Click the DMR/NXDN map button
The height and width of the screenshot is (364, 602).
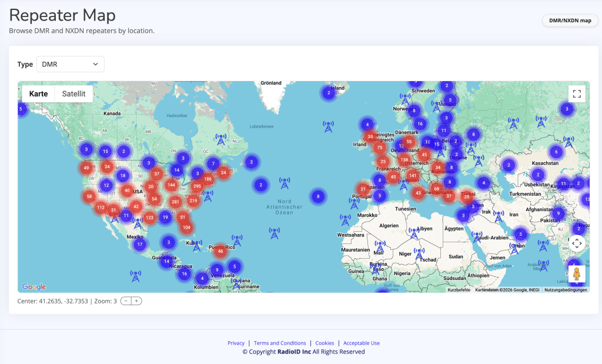tap(570, 21)
